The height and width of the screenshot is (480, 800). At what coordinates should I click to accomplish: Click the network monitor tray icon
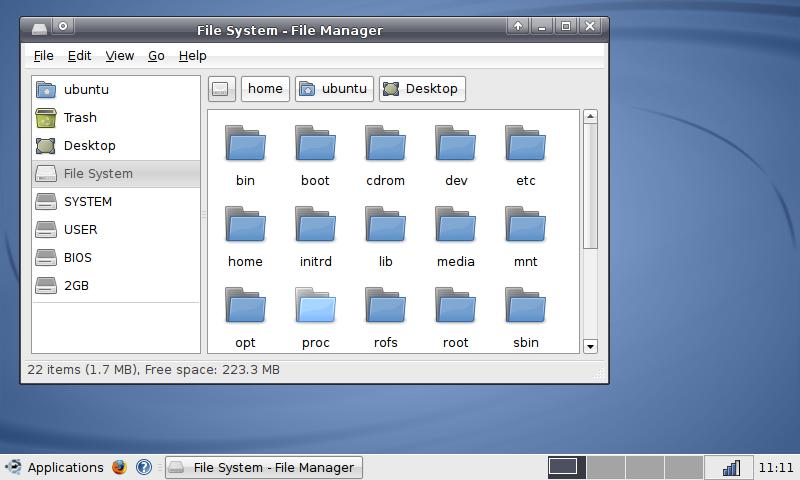[x=730, y=467]
